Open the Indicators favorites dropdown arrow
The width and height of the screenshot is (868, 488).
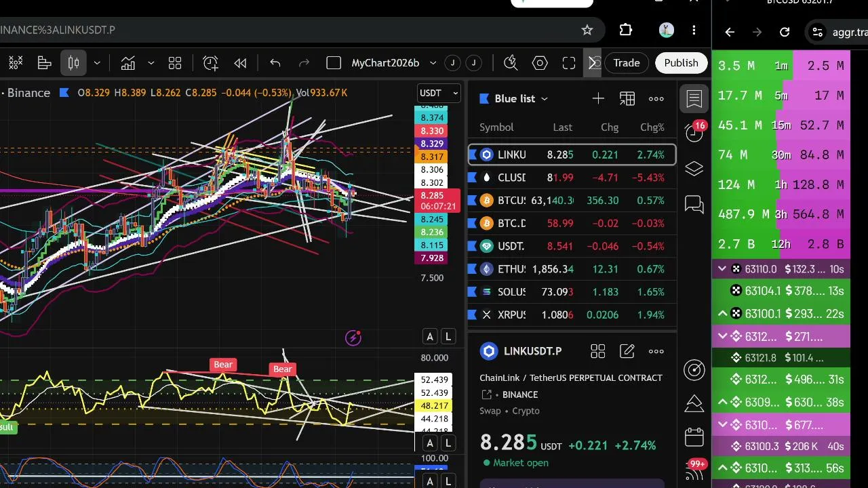[x=151, y=63]
